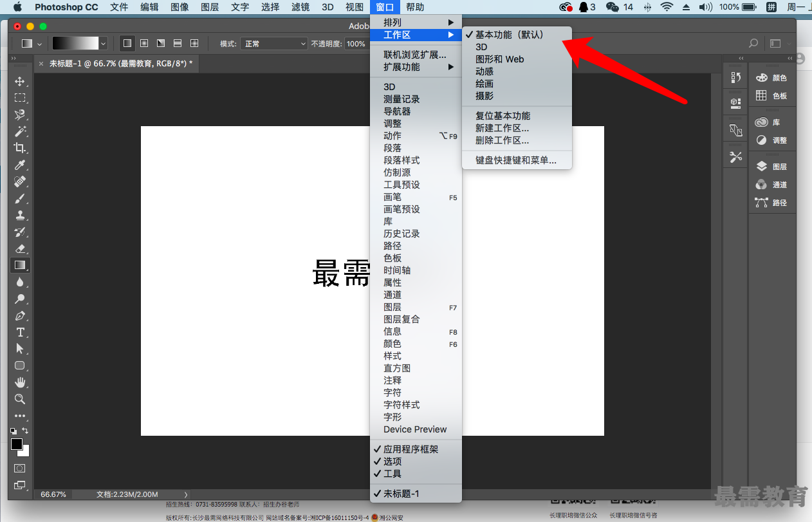812x522 pixels.
Task: Click 复位基本功能
Action: (x=517, y=116)
